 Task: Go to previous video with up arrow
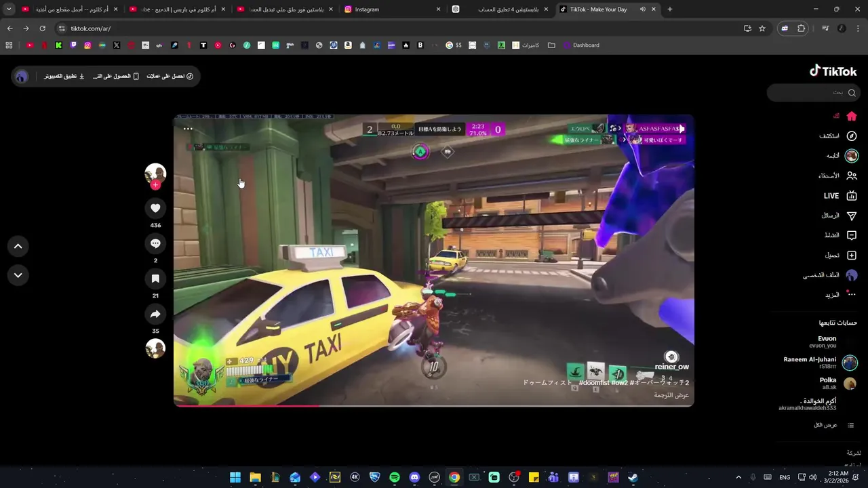pos(18,246)
